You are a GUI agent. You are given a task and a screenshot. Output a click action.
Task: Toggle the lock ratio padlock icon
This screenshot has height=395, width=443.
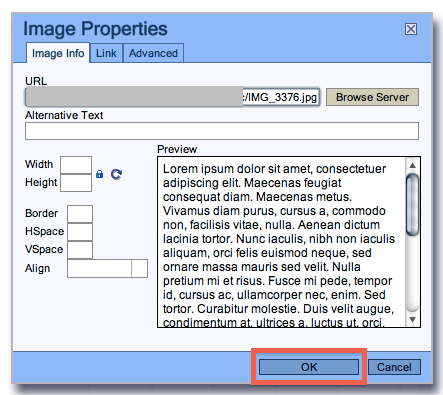coord(99,174)
